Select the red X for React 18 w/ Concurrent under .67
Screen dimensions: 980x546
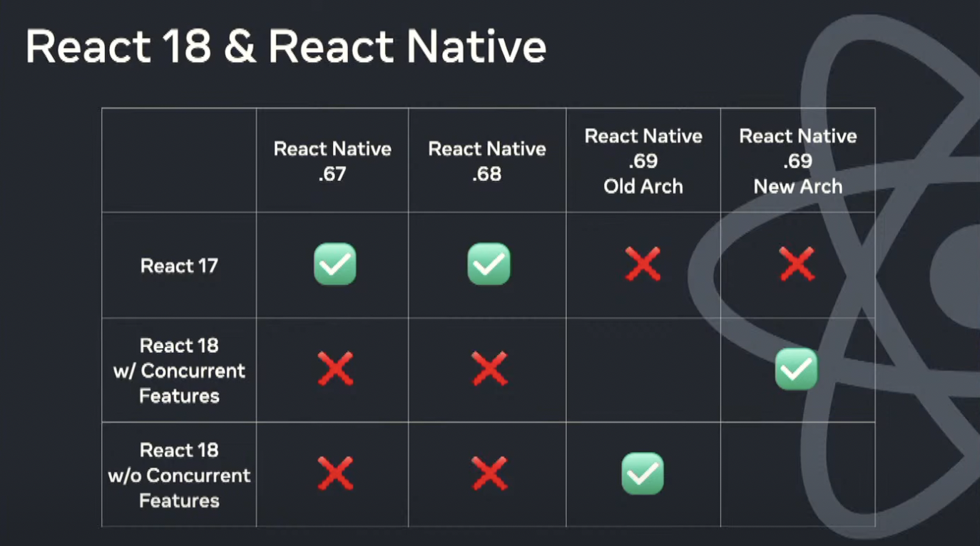click(335, 369)
